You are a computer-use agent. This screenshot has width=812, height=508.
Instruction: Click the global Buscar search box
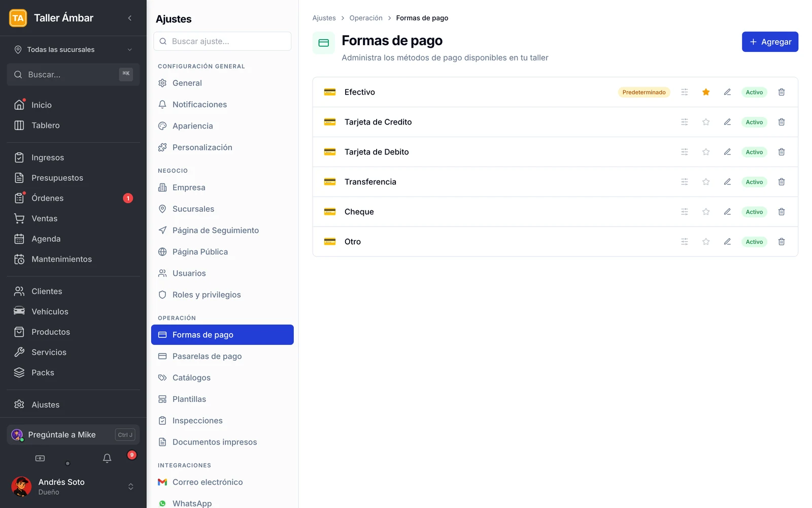point(73,74)
